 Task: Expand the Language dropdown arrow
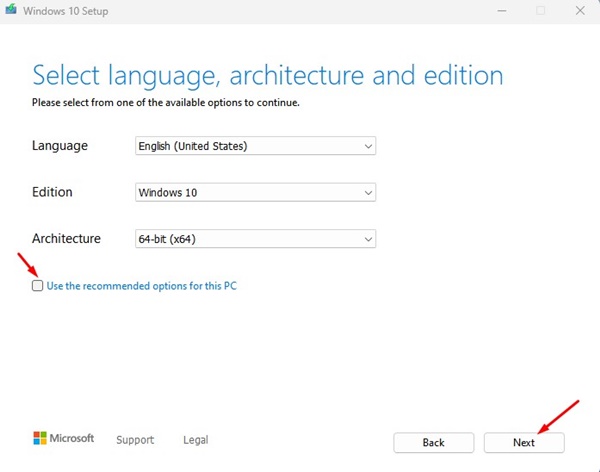click(368, 146)
